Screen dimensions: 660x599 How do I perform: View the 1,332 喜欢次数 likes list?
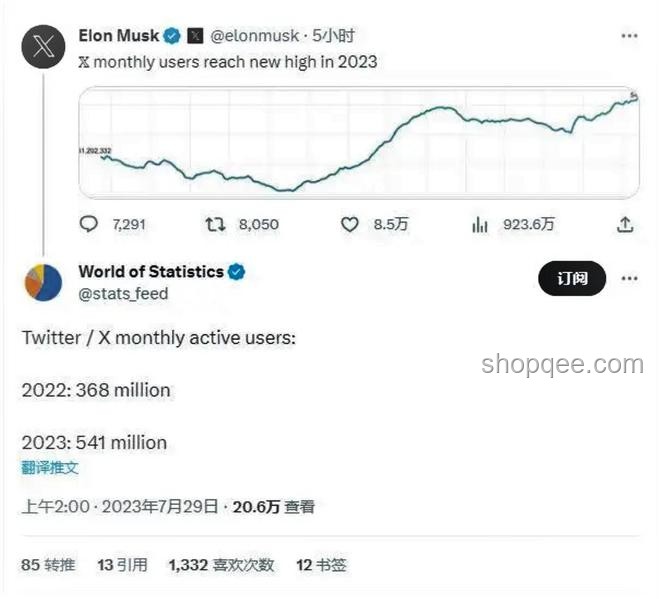[x=221, y=565]
